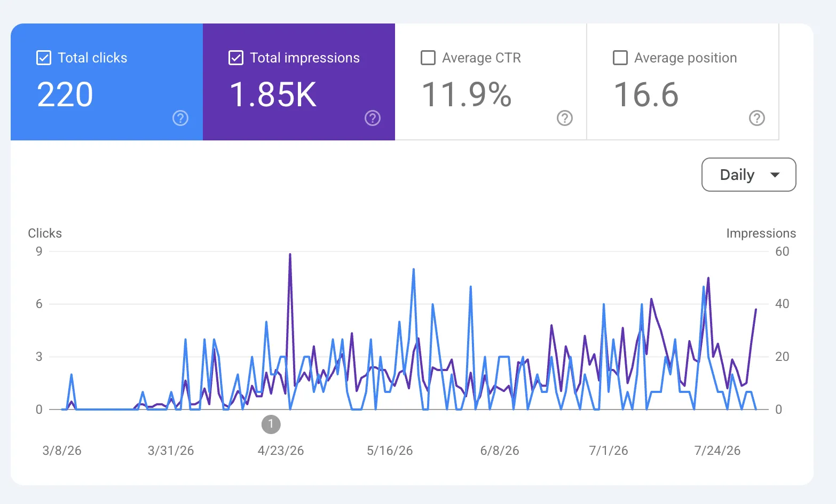This screenshot has height=504, width=836.
Task: Enable the Average position checkbox
Action: [620, 58]
